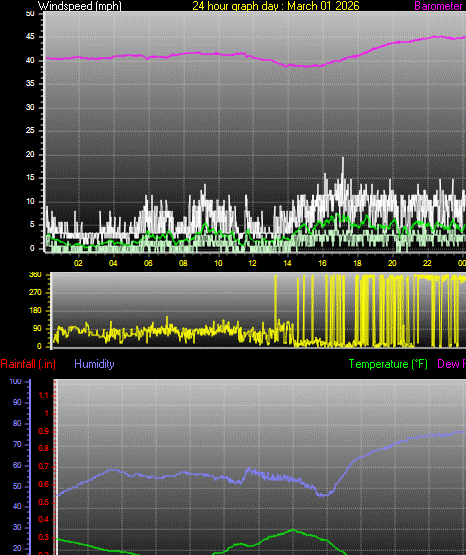Click the '25' windspeed axis value
Viewport: 466px width, 555px height.
30,131
